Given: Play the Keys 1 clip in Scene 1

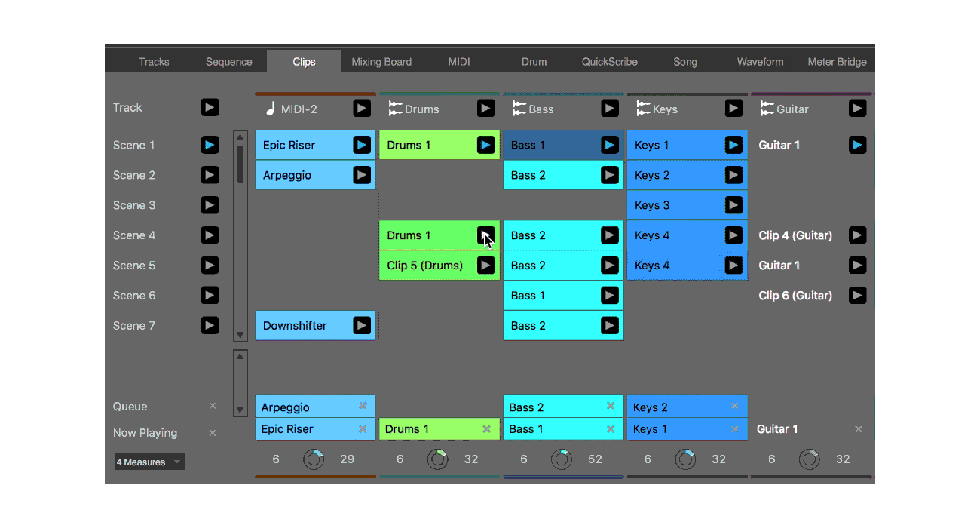Looking at the screenshot, I should 733,145.
